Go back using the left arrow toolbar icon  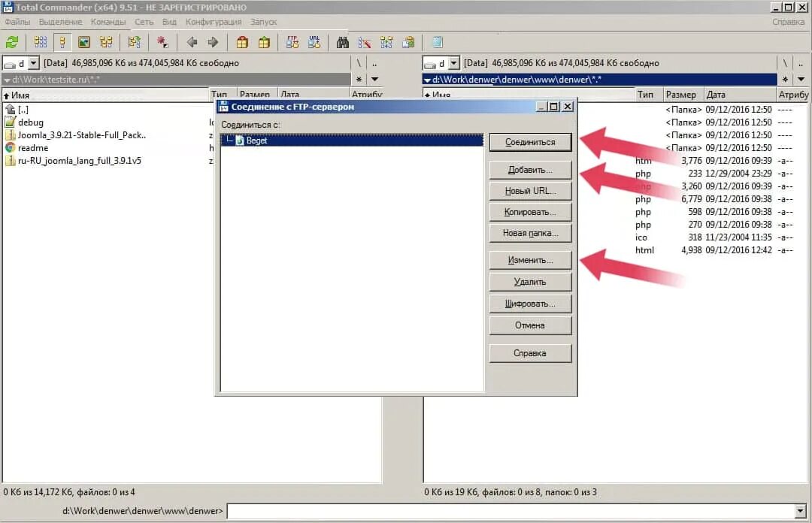click(192, 42)
